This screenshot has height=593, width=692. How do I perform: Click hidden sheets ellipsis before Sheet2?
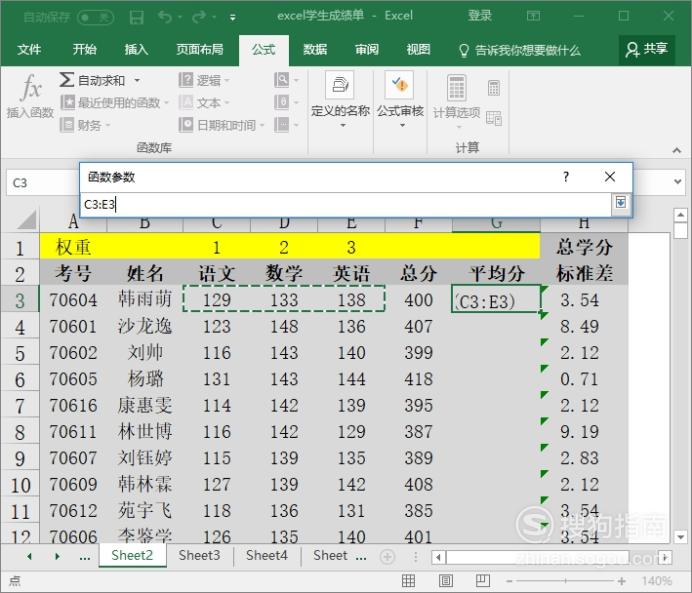pos(85,557)
